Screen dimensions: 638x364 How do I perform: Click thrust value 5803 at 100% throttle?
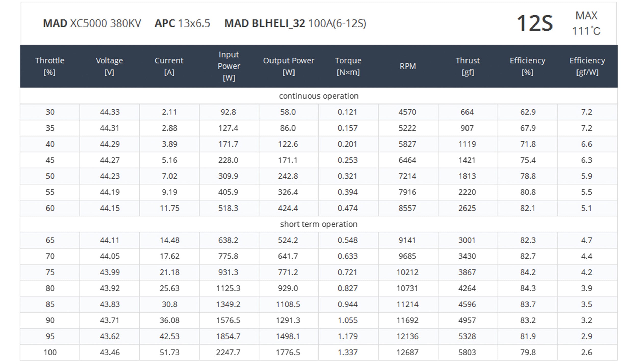point(467,353)
